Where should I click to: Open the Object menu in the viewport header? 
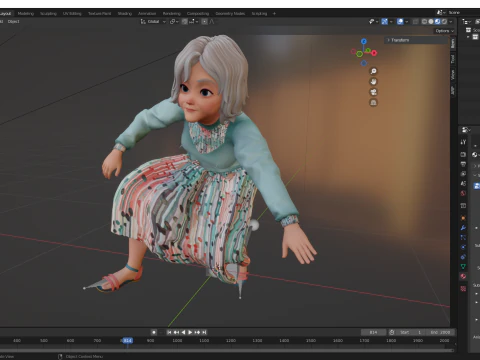(x=14, y=22)
